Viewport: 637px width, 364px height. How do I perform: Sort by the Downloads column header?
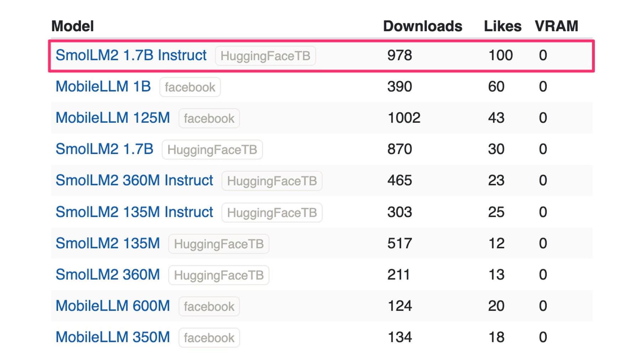[423, 26]
